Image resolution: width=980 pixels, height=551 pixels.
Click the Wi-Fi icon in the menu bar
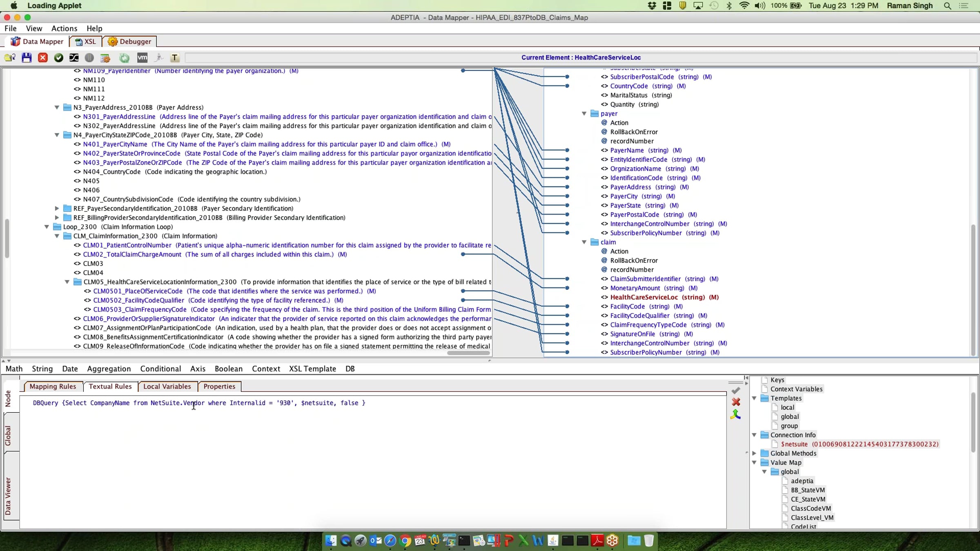(744, 6)
